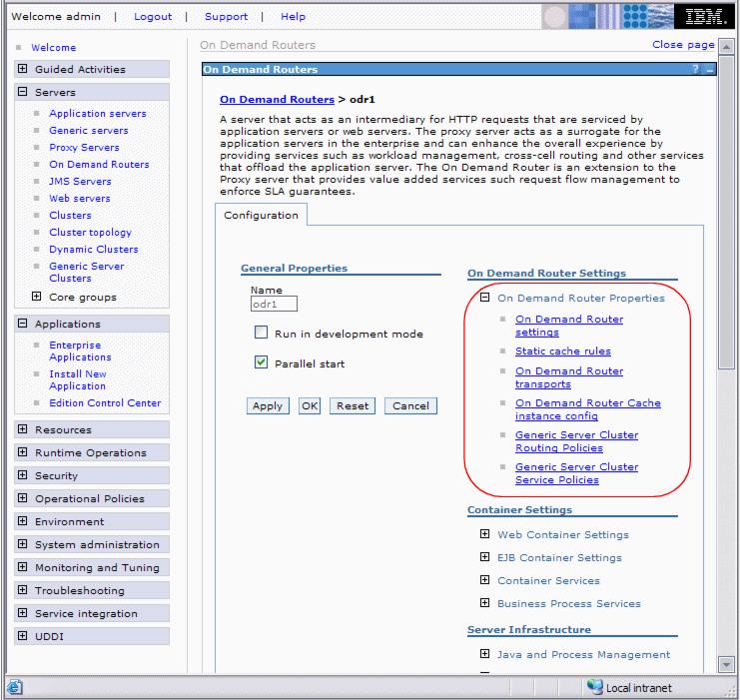Click the IBM logo

704,17
